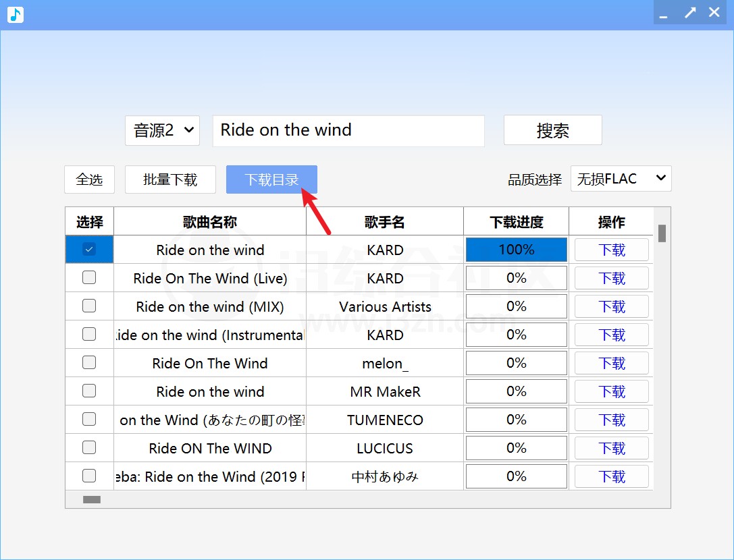Close the music downloader window
The width and height of the screenshot is (734, 560).
[x=714, y=13]
